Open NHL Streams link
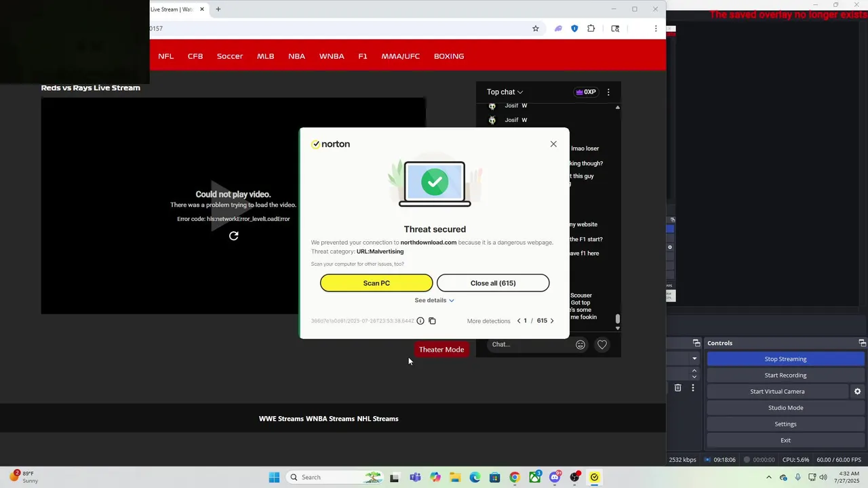Screen dimensions: 868x488 pos(378,419)
